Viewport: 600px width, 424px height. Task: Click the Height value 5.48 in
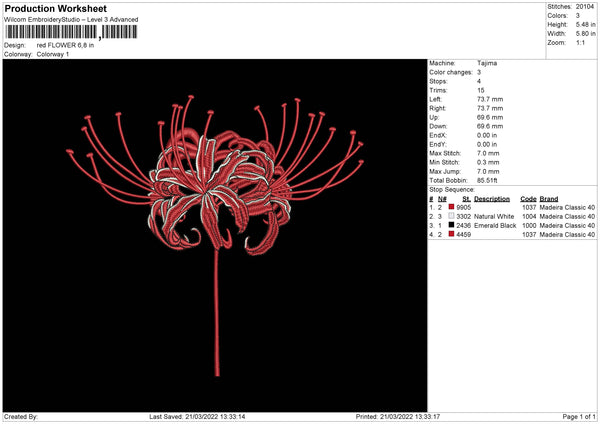click(x=585, y=24)
